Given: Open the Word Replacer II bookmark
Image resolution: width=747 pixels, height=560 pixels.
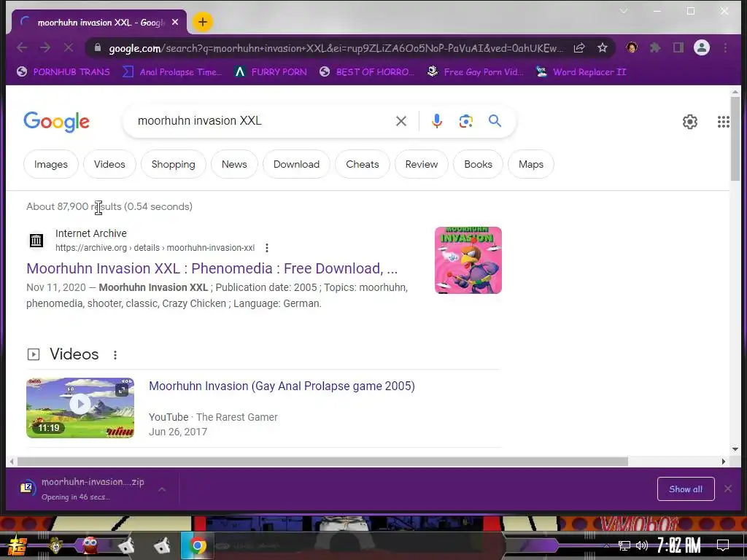Looking at the screenshot, I should click(581, 72).
